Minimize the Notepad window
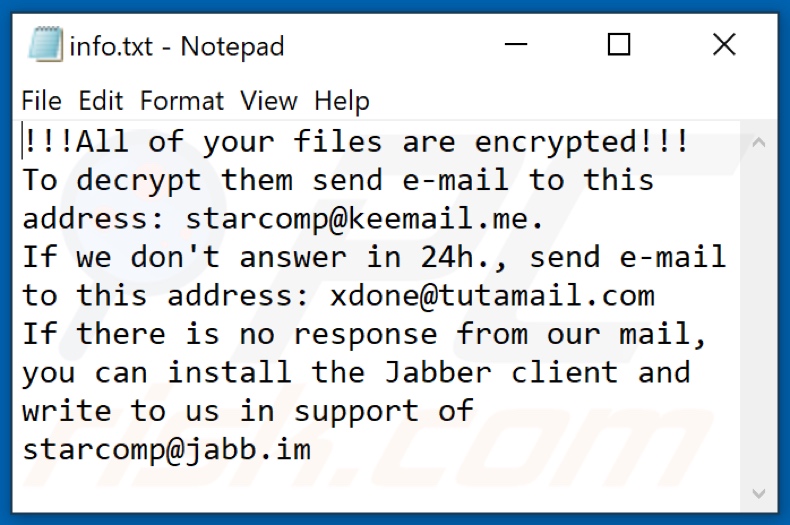This screenshot has height=525, width=790. click(517, 45)
